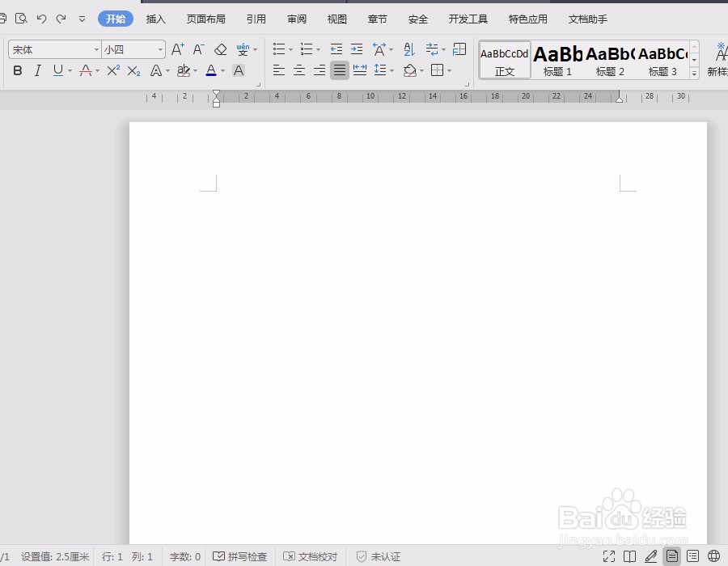This screenshot has height=566, width=728.
Task: Open Print Preview icon
Action: 21,19
